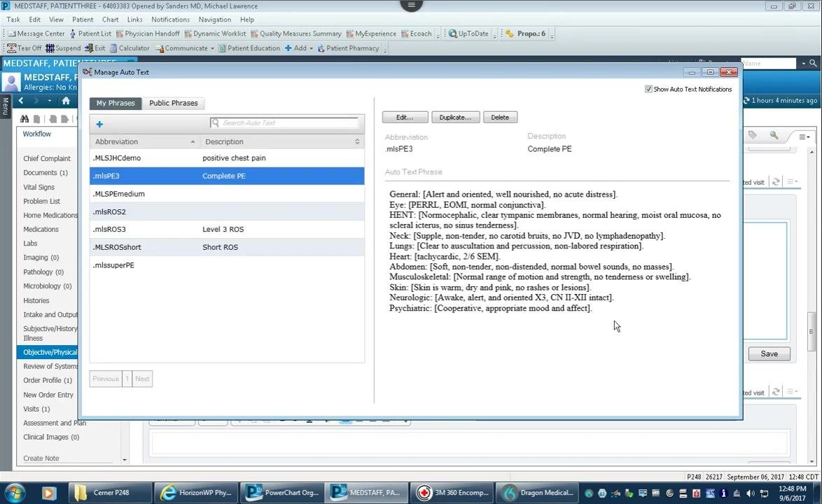Viewport: 822px width, 504px height.
Task: Expand Create Note dropdown arrow
Action: tap(124, 459)
